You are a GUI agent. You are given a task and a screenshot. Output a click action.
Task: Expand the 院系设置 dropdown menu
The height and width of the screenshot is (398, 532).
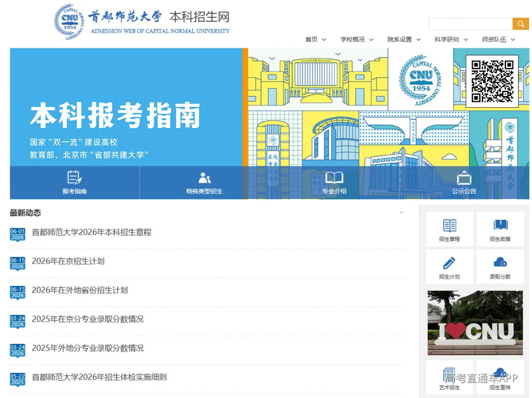click(404, 40)
